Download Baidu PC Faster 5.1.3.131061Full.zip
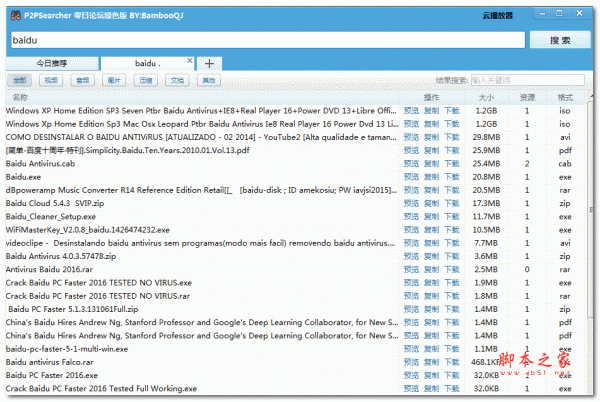This screenshot has width=600, height=402. pyautogui.click(x=452, y=309)
